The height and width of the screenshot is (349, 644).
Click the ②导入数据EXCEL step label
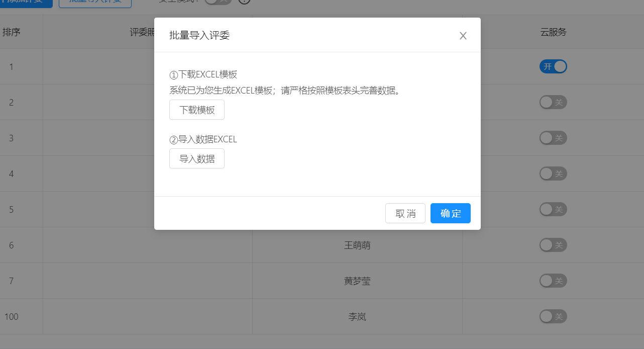(203, 139)
